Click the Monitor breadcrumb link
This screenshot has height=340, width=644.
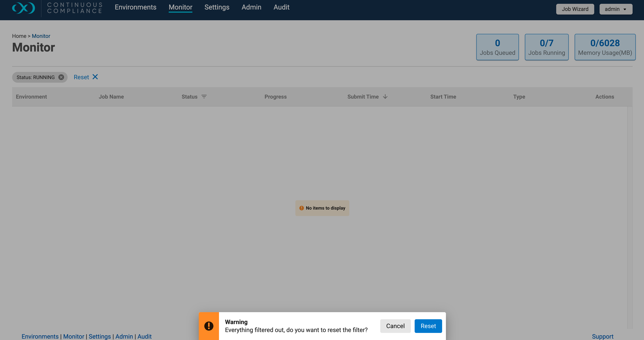point(41,36)
